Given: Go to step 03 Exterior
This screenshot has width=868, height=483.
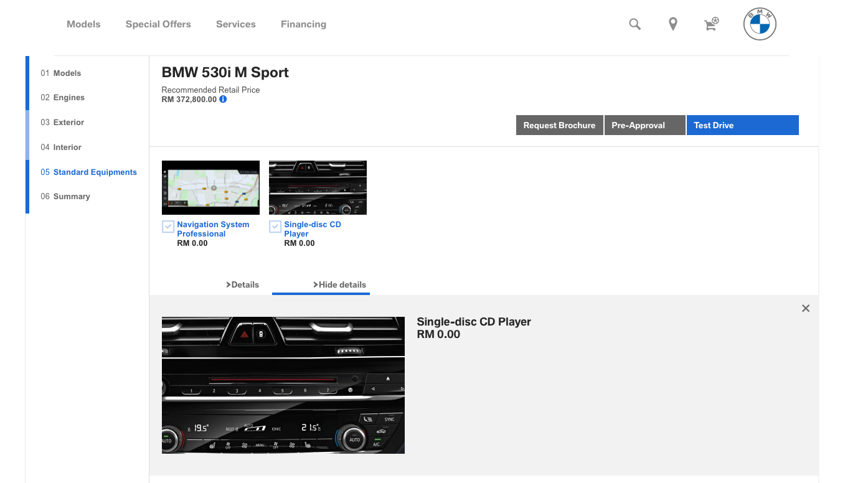Looking at the screenshot, I should coord(62,123).
